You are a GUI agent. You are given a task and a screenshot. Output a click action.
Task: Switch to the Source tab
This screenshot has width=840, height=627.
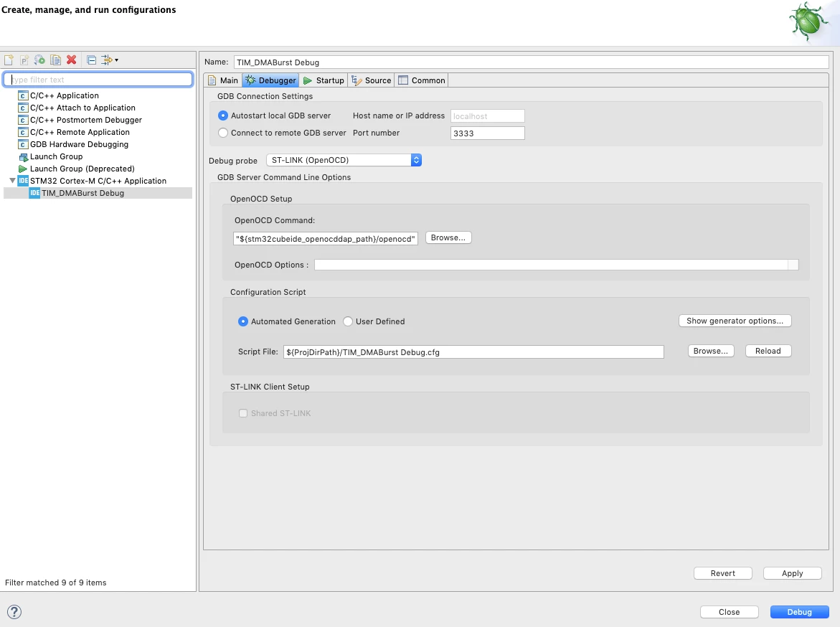(371, 80)
